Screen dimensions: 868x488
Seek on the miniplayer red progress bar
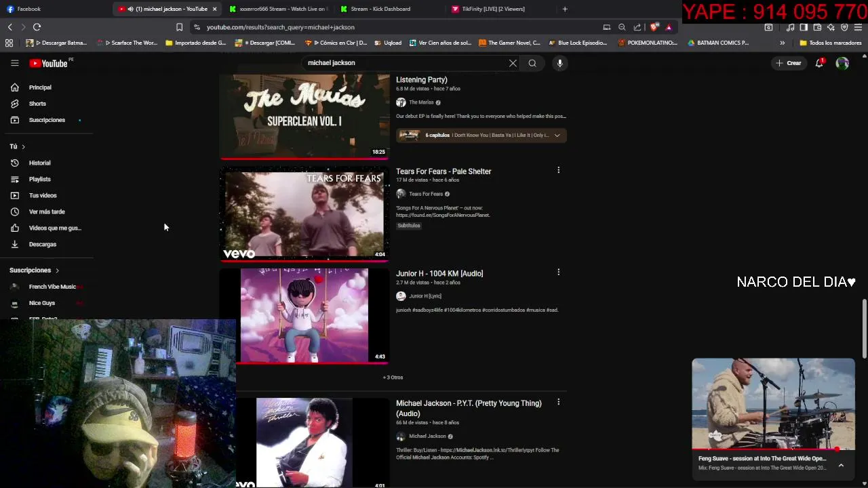[x=773, y=449]
